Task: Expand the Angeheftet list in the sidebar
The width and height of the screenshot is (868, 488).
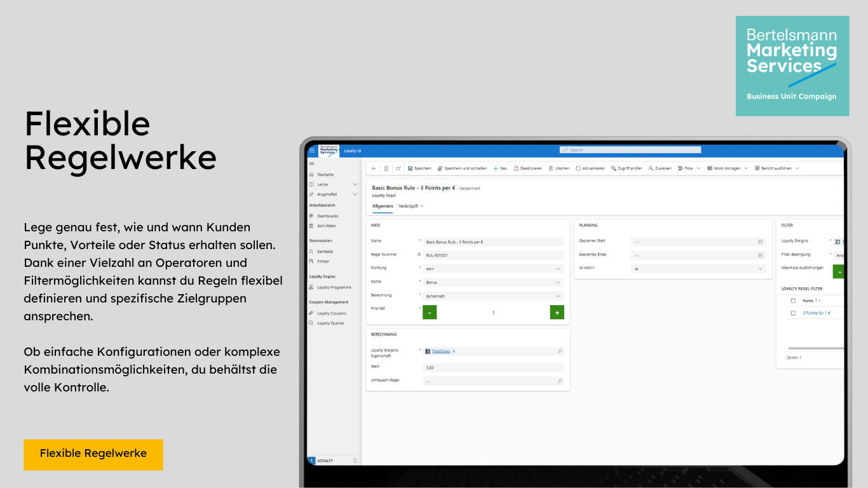Action: click(355, 194)
